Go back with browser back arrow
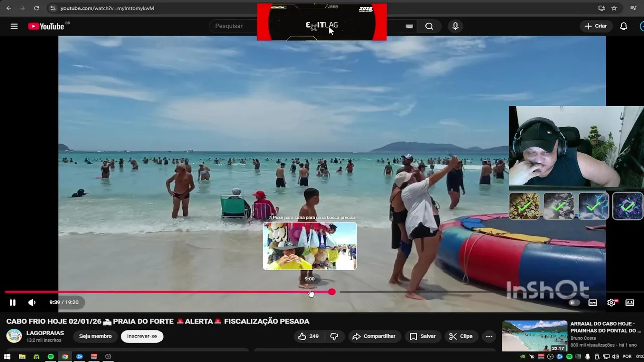Viewport: 644px width, 362px height. (9, 8)
